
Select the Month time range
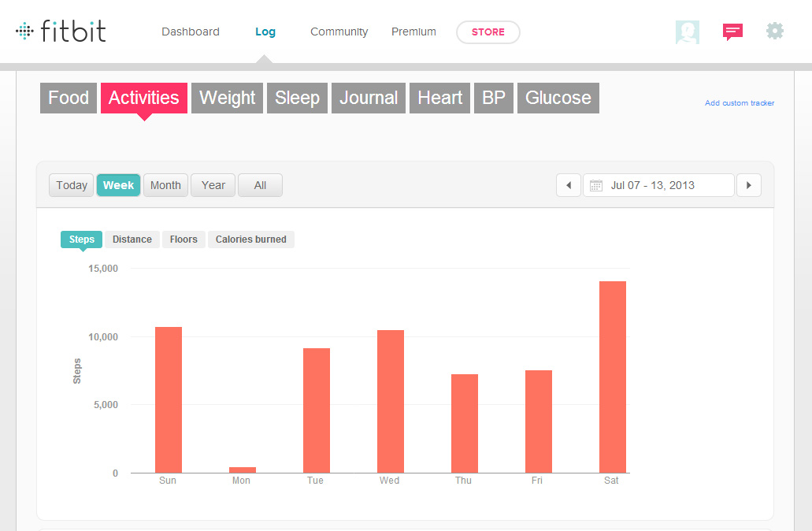click(165, 185)
